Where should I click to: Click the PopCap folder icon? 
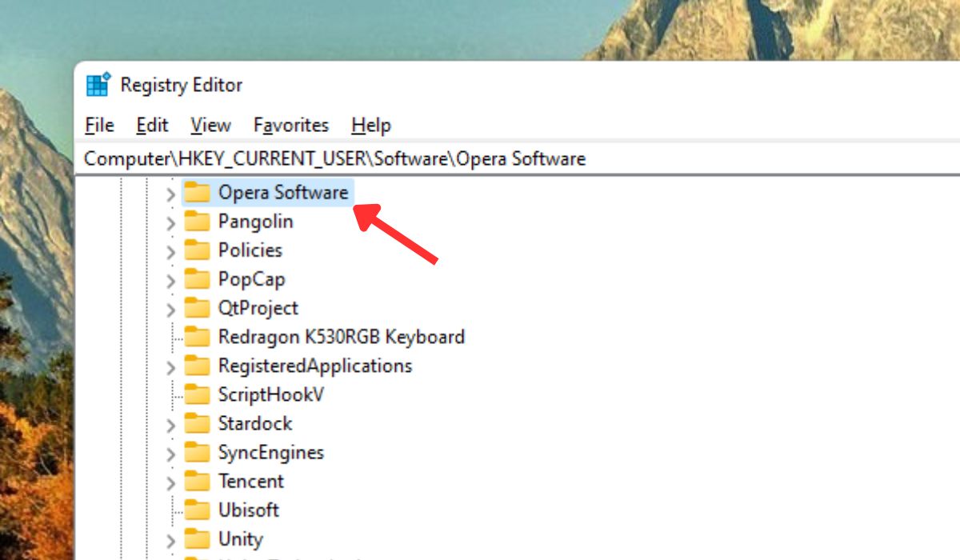coord(197,278)
